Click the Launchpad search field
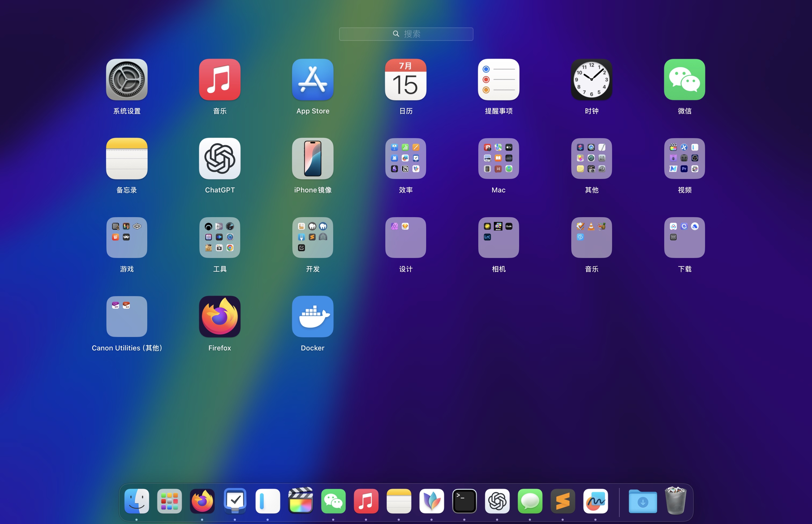Image resolution: width=812 pixels, height=524 pixels. (x=406, y=34)
